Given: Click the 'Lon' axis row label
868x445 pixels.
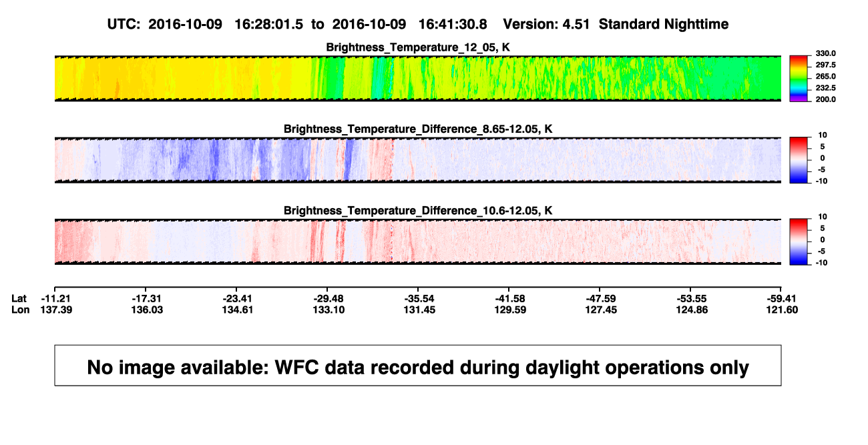Looking at the screenshot, I should pyautogui.click(x=20, y=310).
